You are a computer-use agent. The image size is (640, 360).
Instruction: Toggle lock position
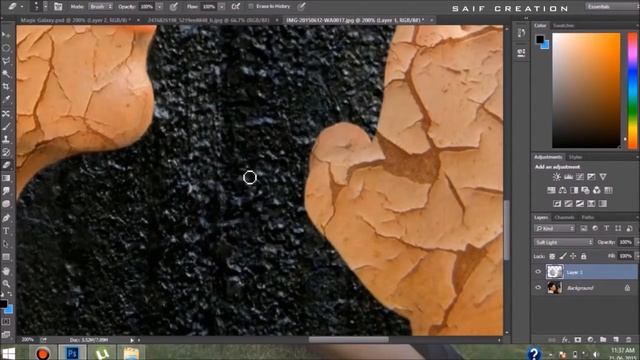click(573, 256)
